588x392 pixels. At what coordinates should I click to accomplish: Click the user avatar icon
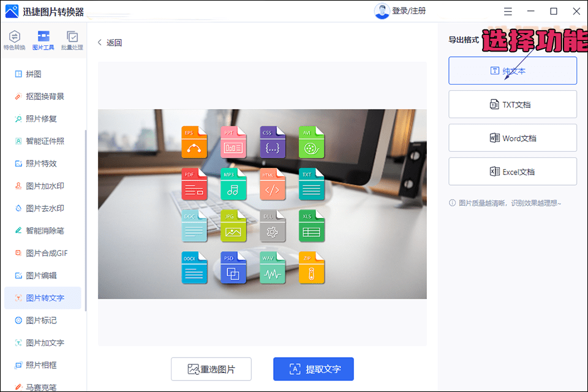coord(382,11)
